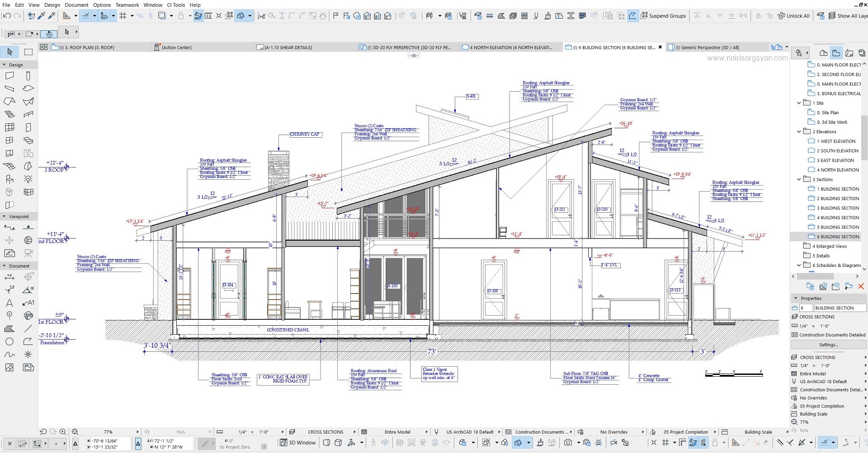
Task: Toggle the Suspend Groups button
Action: tap(663, 16)
